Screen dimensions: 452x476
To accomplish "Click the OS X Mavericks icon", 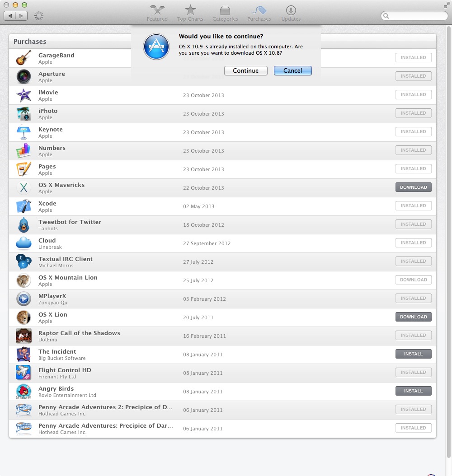I will pos(24,187).
